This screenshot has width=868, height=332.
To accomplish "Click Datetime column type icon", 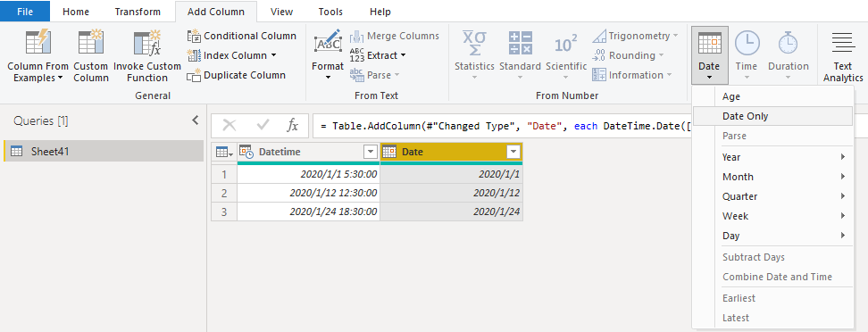I will click(x=246, y=152).
